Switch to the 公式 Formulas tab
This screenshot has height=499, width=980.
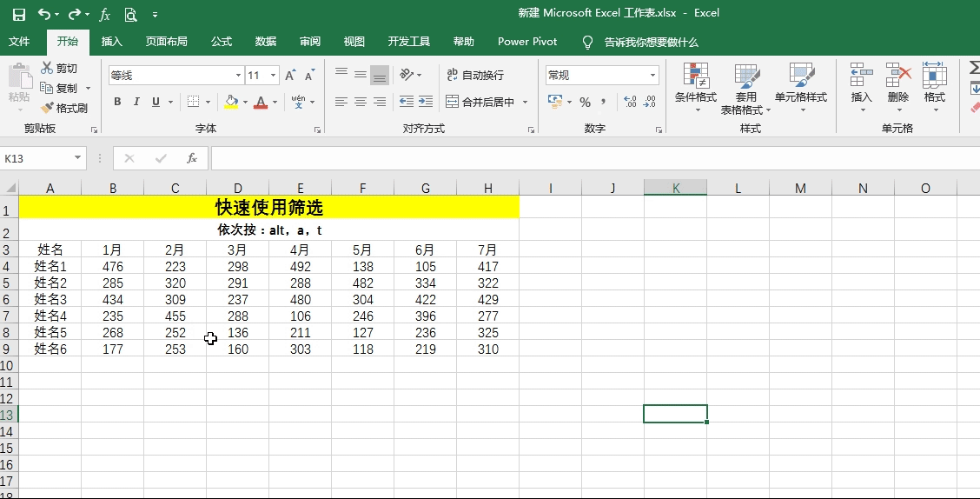tap(222, 41)
